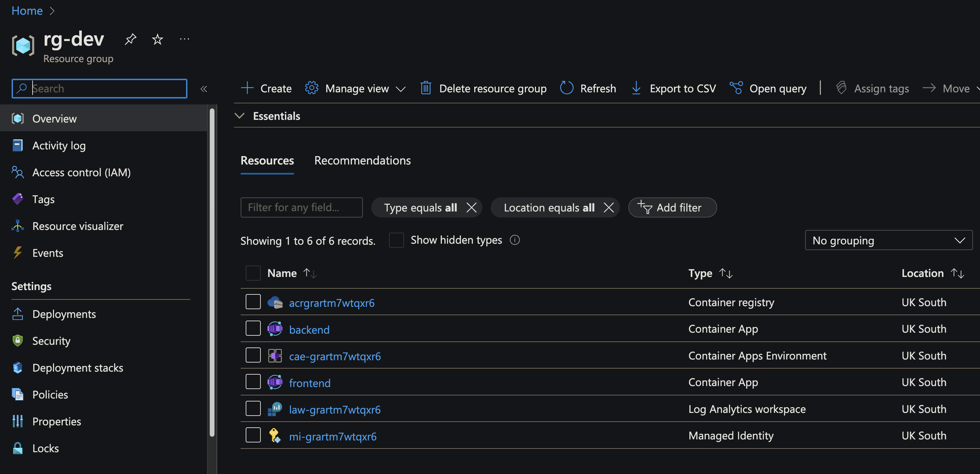Viewport: 980px width, 474px height.
Task: Click the Events lightning bolt icon
Action: tap(17, 252)
